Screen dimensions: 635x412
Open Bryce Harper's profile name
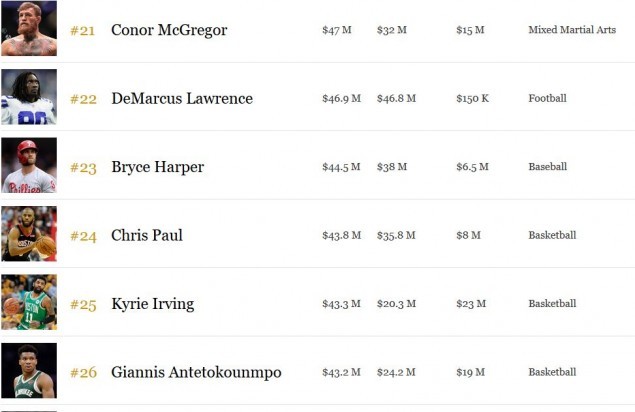(157, 167)
